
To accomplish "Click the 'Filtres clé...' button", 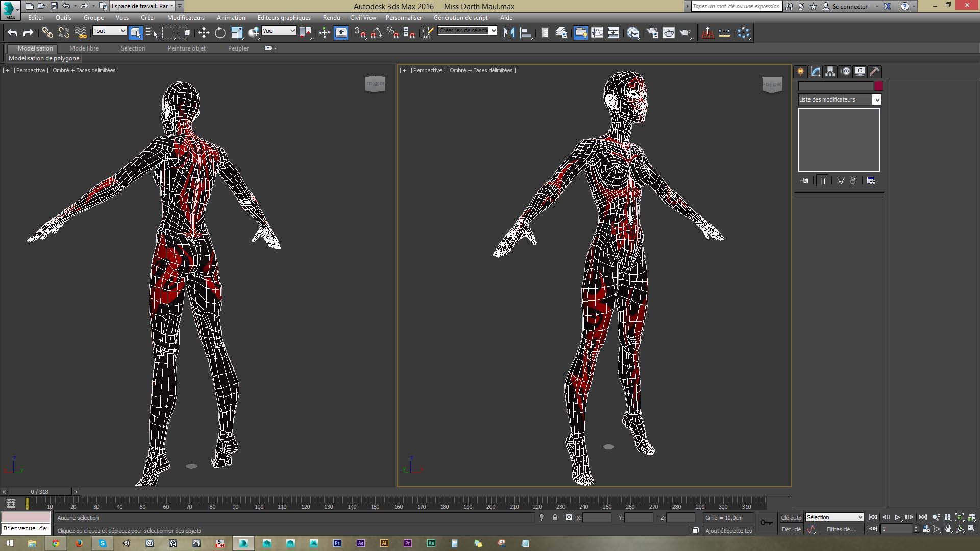I will (x=841, y=529).
